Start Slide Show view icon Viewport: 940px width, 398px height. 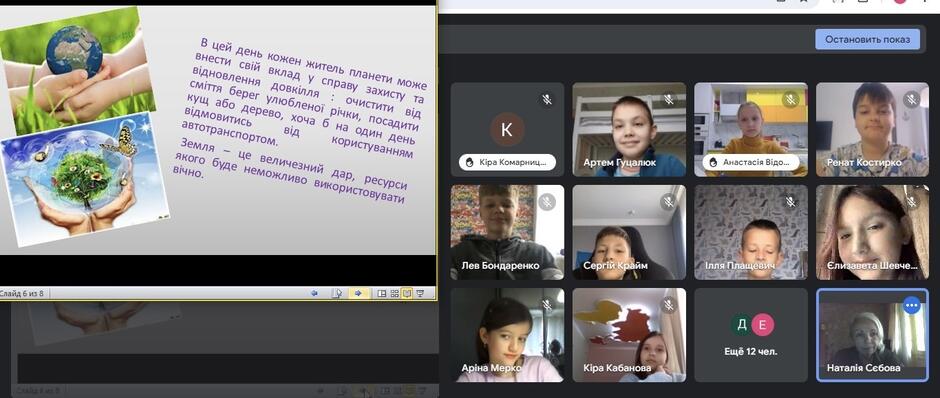(x=420, y=294)
